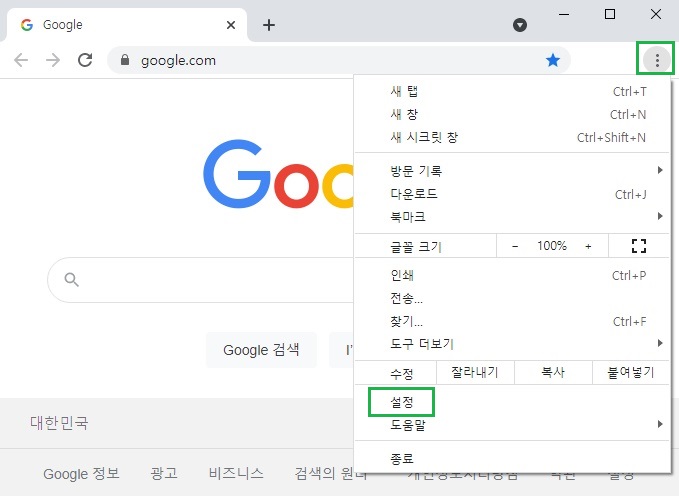Screen dimensions: 679x496
Task: Decrease zoom with minus button
Action: point(515,246)
